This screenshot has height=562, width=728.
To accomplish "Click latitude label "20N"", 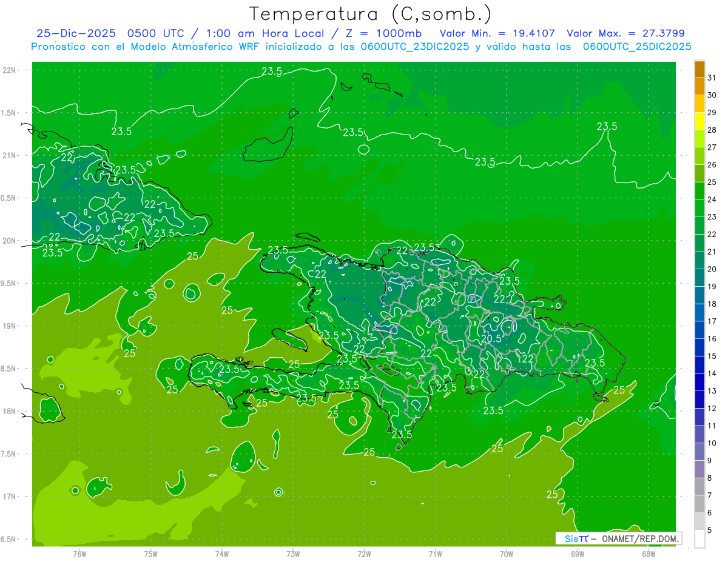I will [10, 241].
